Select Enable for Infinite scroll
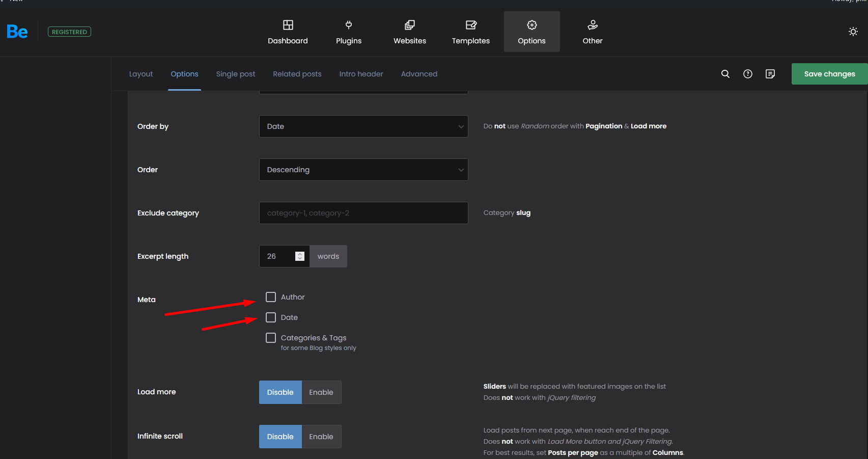Screen dimensions: 868x459 [321, 437]
